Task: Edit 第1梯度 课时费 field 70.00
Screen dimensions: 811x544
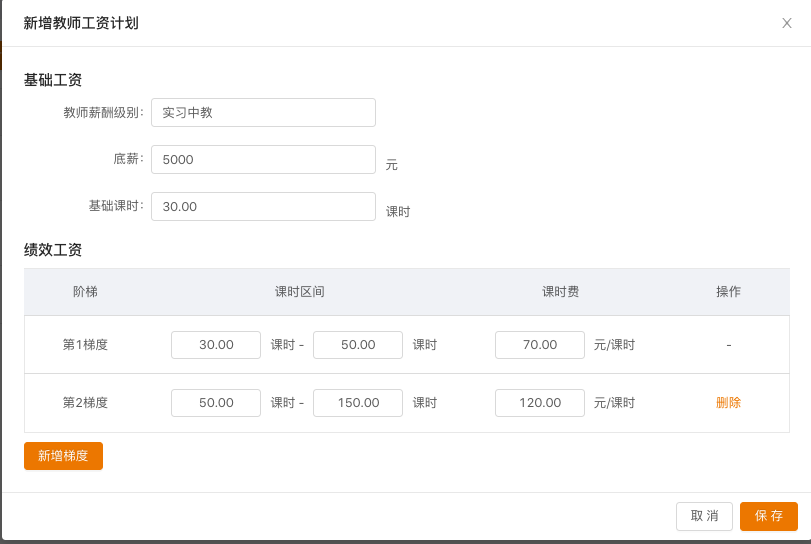Action: pos(540,345)
